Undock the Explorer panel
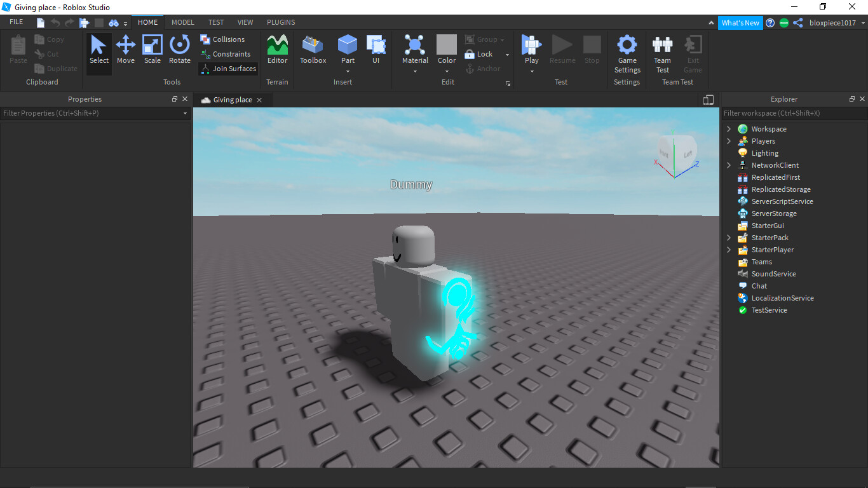 pyautogui.click(x=852, y=99)
